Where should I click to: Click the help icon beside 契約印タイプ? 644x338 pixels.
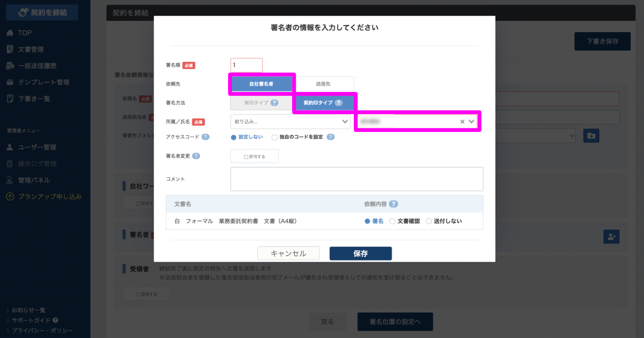click(x=339, y=103)
